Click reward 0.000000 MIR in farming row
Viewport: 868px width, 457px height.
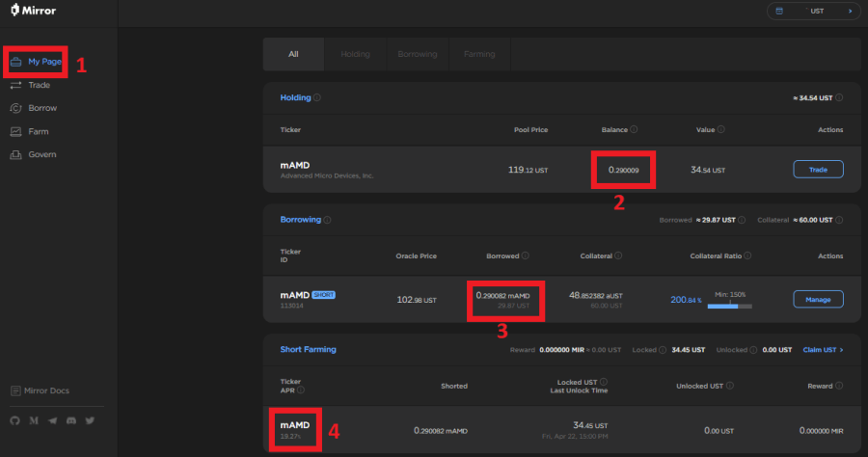[822, 430]
